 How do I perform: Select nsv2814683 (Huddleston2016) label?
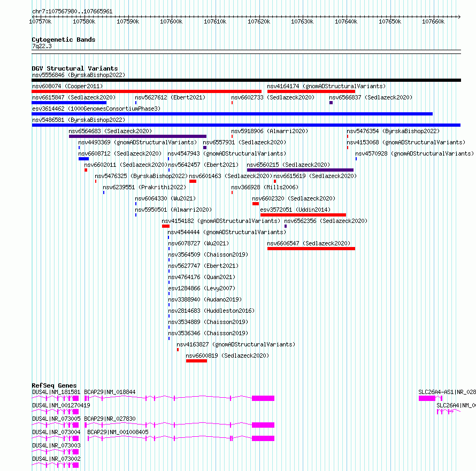click(x=211, y=311)
